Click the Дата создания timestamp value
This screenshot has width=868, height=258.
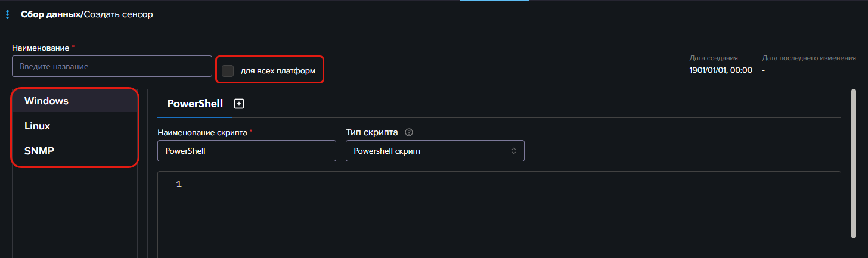pyautogui.click(x=720, y=70)
